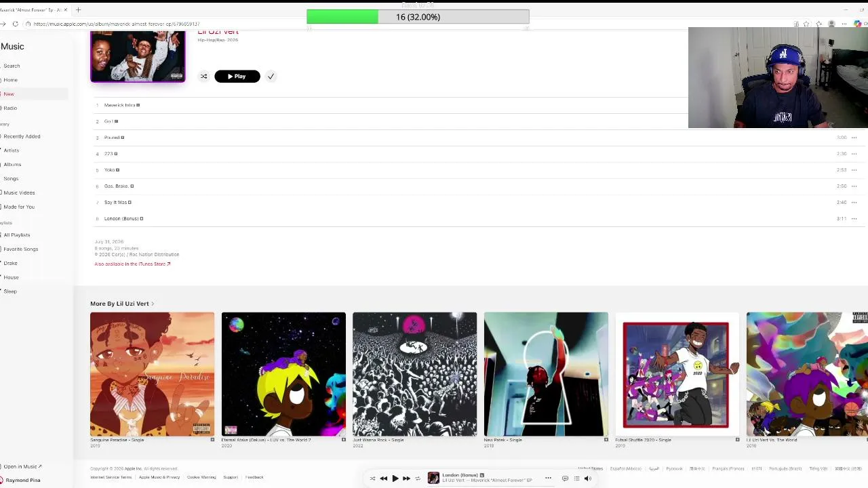Open Radio in the sidebar
The width and height of the screenshot is (868, 488).
pos(10,108)
